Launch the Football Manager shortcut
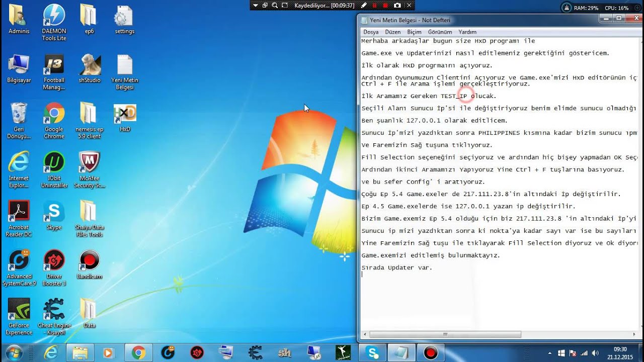Image resolution: width=644 pixels, height=362 pixels. 54,72
